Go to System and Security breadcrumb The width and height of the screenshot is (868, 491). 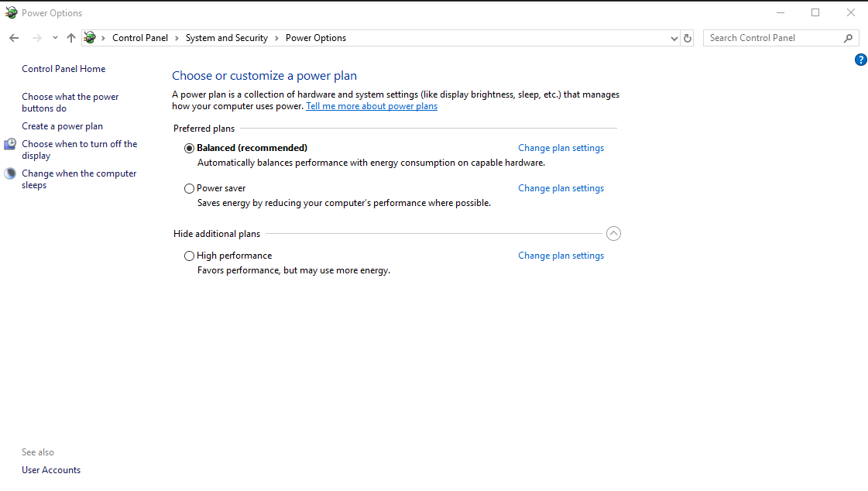click(x=226, y=38)
